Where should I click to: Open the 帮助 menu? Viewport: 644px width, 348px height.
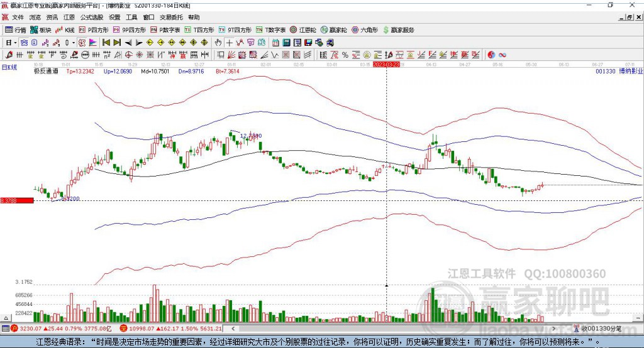point(194,17)
